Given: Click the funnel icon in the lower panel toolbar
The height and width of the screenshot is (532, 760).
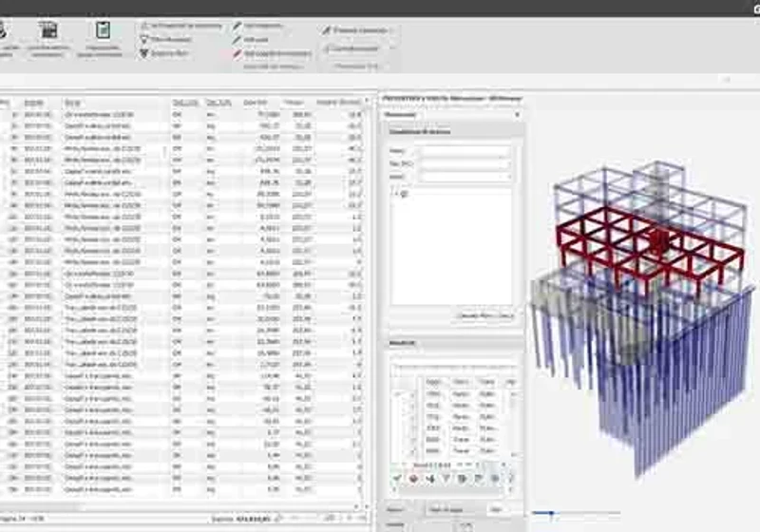Looking at the screenshot, I should (x=446, y=479).
